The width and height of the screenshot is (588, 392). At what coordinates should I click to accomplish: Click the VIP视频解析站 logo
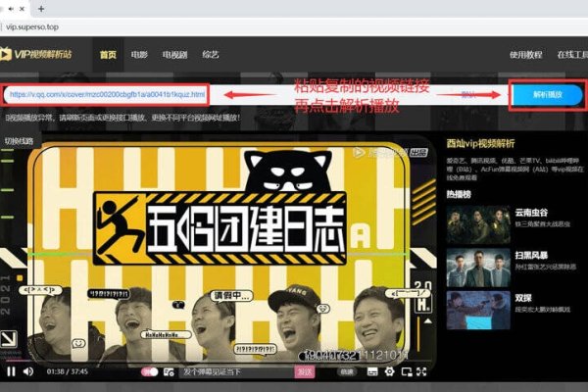click(36, 54)
